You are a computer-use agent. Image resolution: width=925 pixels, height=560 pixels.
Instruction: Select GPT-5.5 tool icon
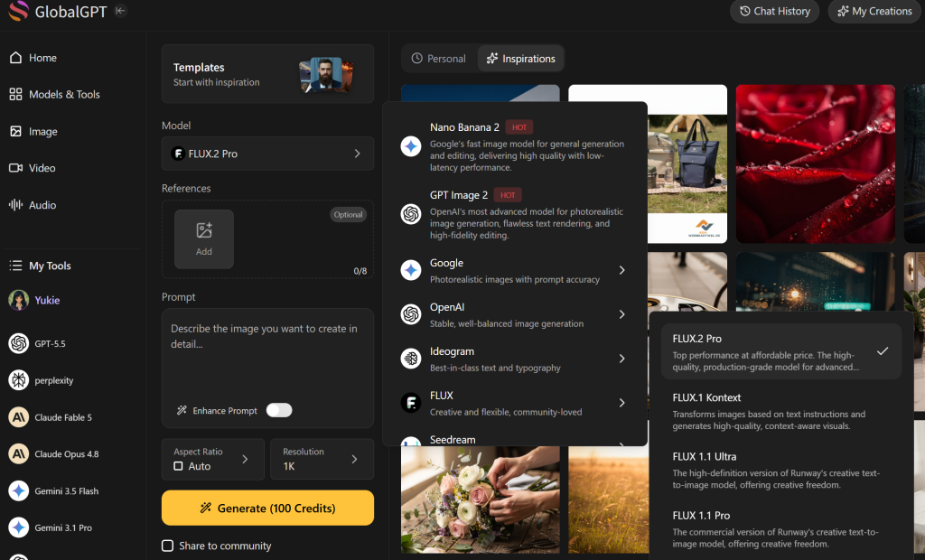pyautogui.click(x=18, y=343)
